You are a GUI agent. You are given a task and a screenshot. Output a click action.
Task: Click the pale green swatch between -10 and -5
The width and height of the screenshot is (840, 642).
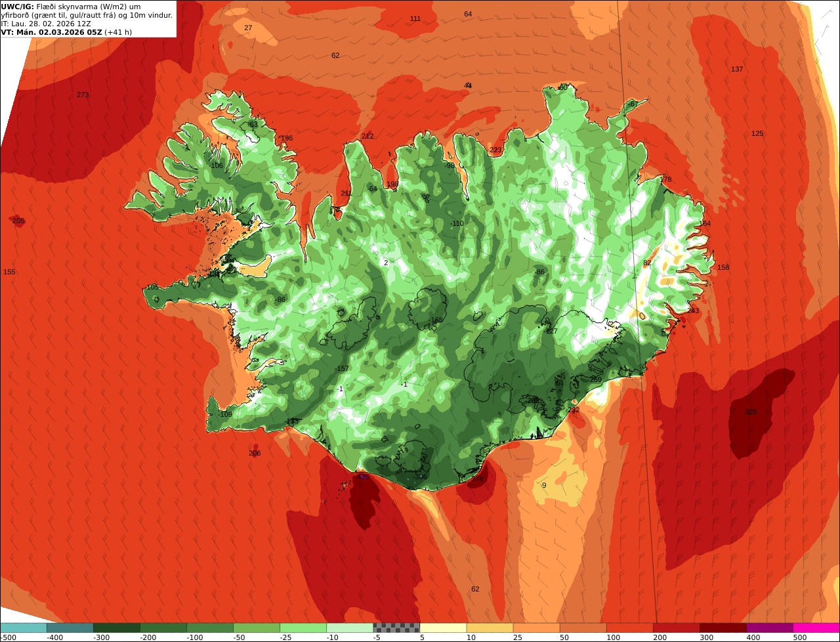tap(350, 628)
